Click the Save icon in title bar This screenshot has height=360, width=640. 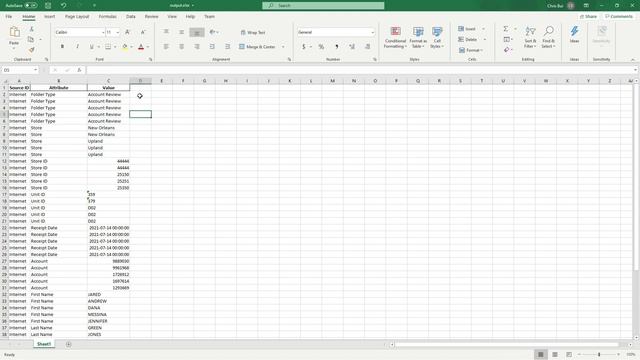point(48,5)
